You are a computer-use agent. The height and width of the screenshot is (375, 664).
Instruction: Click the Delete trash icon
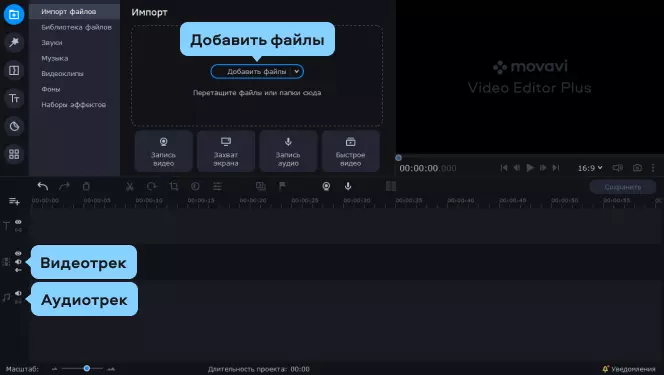(x=86, y=186)
